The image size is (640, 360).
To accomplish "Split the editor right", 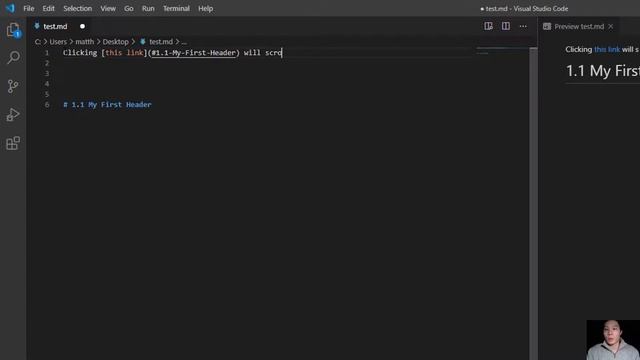I will click(x=506, y=26).
